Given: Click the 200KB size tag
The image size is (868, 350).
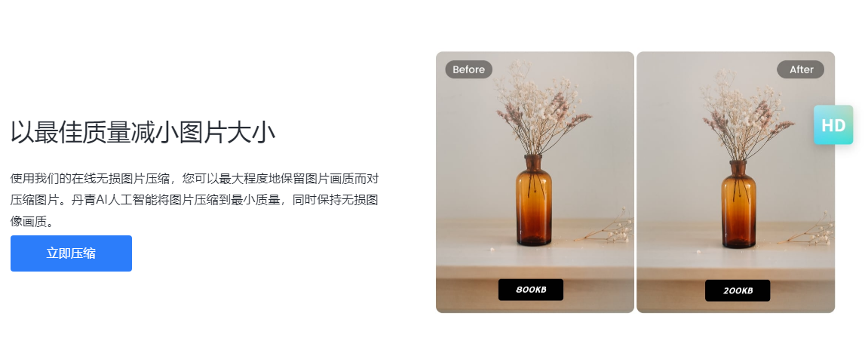Looking at the screenshot, I should tap(738, 290).
